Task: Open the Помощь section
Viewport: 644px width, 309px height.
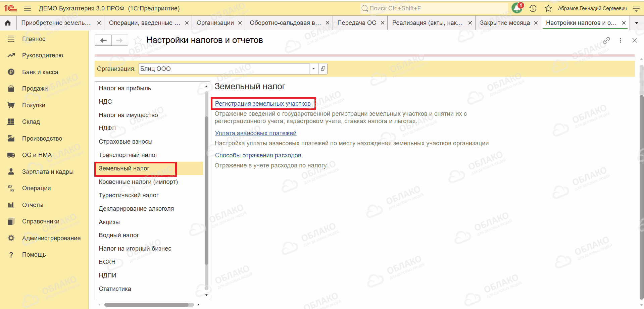Action: point(34,255)
